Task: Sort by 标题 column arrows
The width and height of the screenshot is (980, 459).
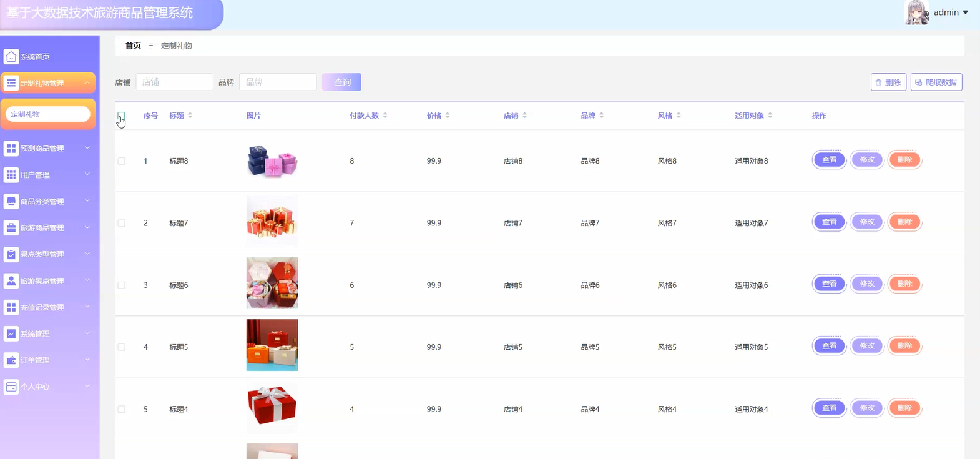Action: point(190,116)
